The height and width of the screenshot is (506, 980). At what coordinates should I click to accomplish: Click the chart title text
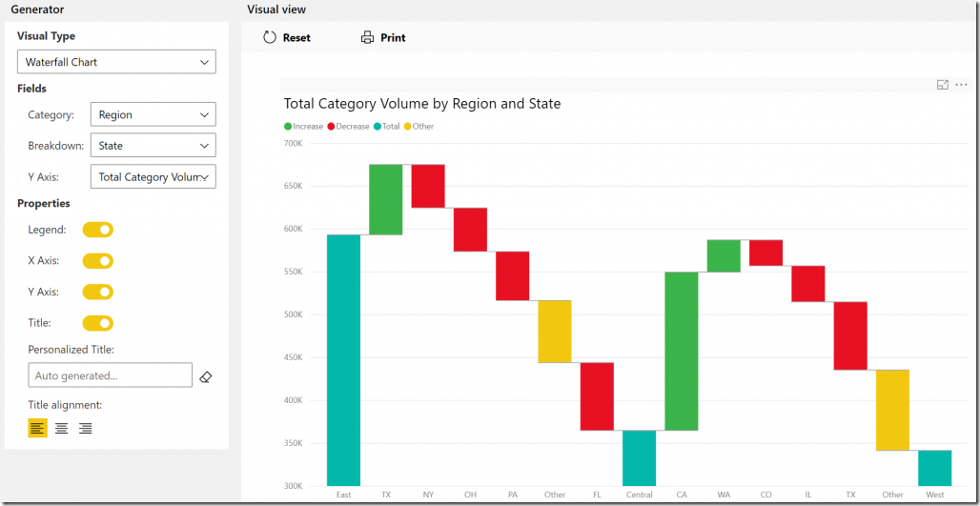coord(422,104)
